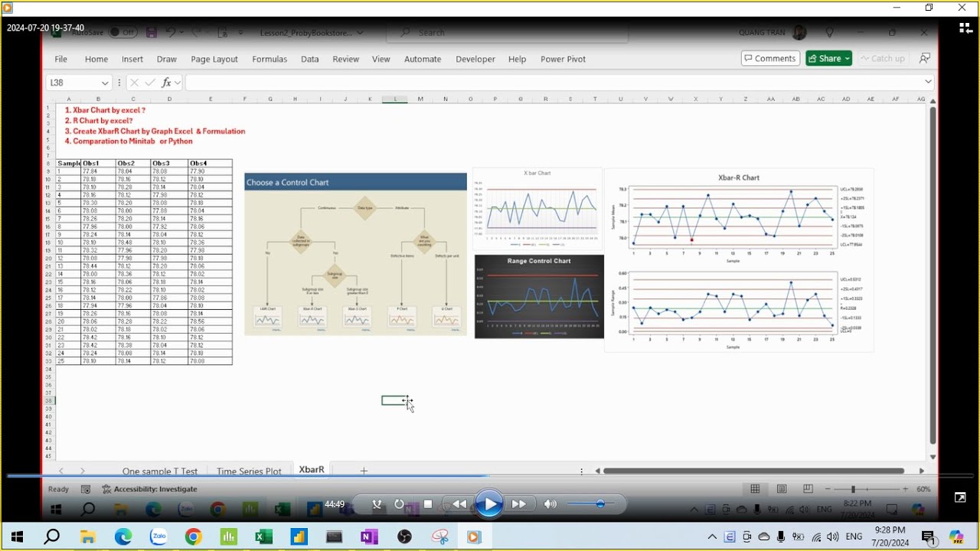
Task: Stop video playback in media player
Action: [x=428, y=504]
